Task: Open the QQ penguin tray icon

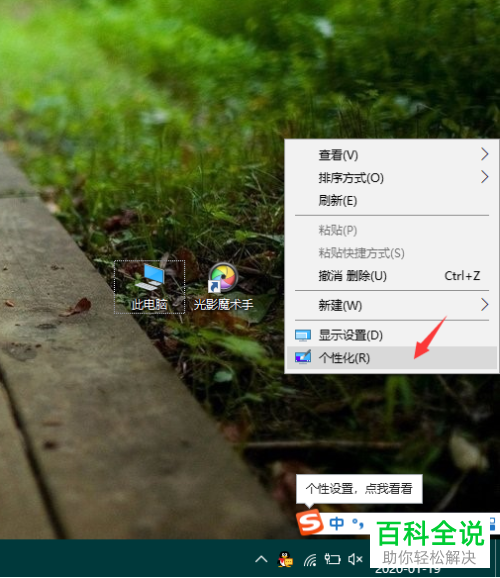Action: [x=285, y=559]
